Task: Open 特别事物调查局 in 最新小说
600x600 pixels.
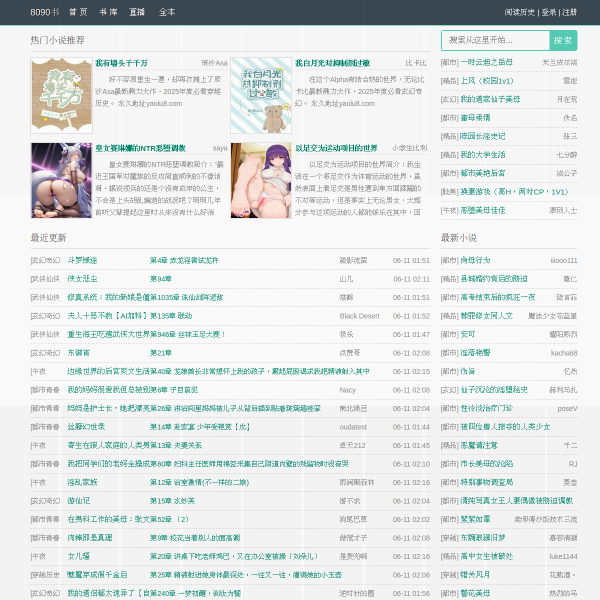Action: point(486,482)
